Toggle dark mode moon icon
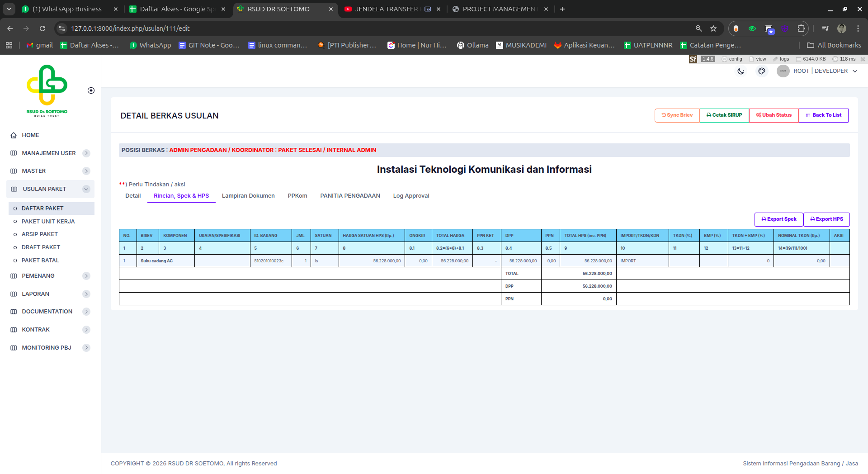Viewport: 868px width, 474px height. click(741, 71)
